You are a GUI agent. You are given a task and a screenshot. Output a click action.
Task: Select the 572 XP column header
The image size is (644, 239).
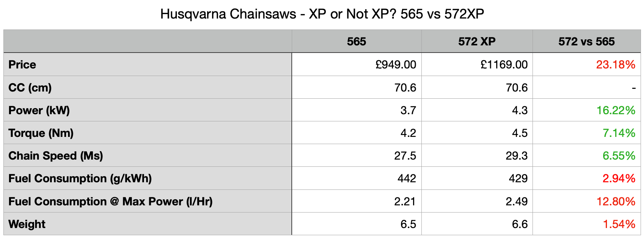477,42
